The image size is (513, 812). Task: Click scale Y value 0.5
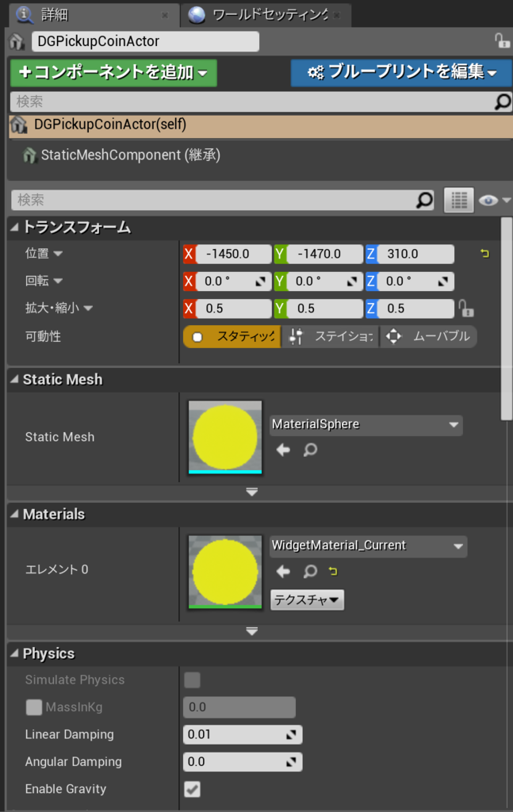click(324, 308)
